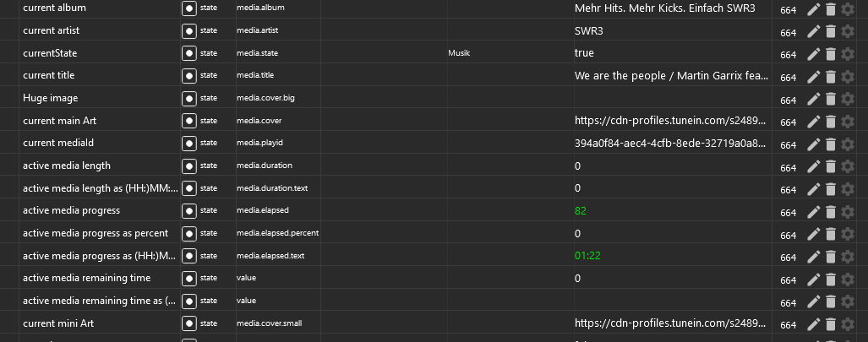Select the 'We are the people' title value
The height and width of the screenshot is (342, 868).
pyautogui.click(x=671, y=76)
